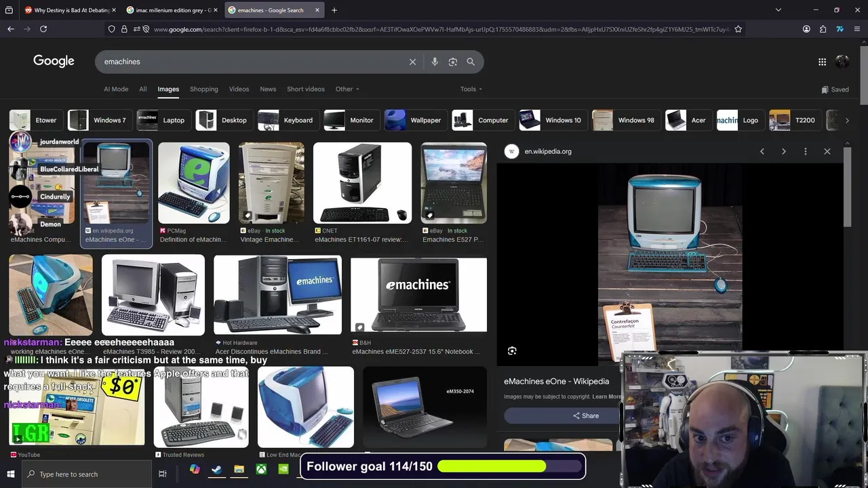The width and height of the screenshot is (868, 488).
Task: Open the Google account avatar menu
Action: 842,62
